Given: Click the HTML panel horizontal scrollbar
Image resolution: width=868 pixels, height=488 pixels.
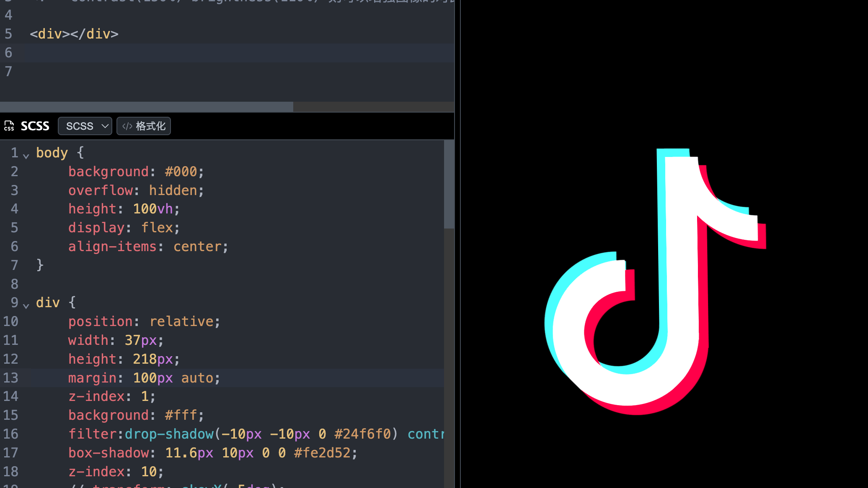Looking at the screenshot, I should coord(147,107).
